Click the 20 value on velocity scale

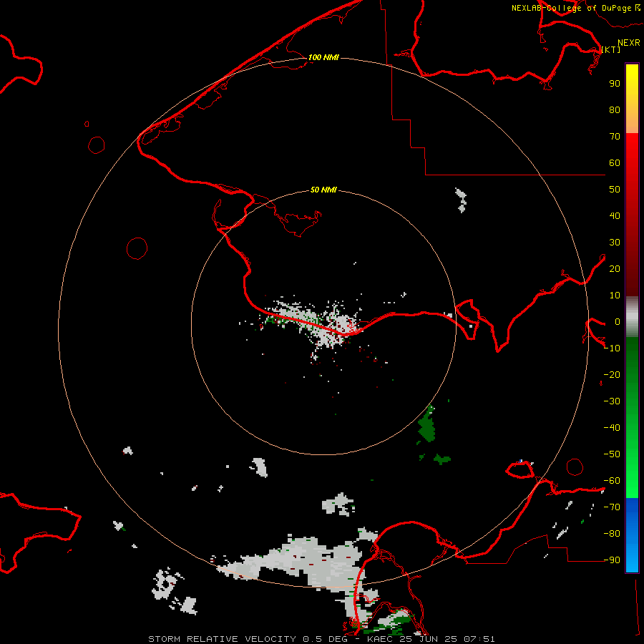615,268
